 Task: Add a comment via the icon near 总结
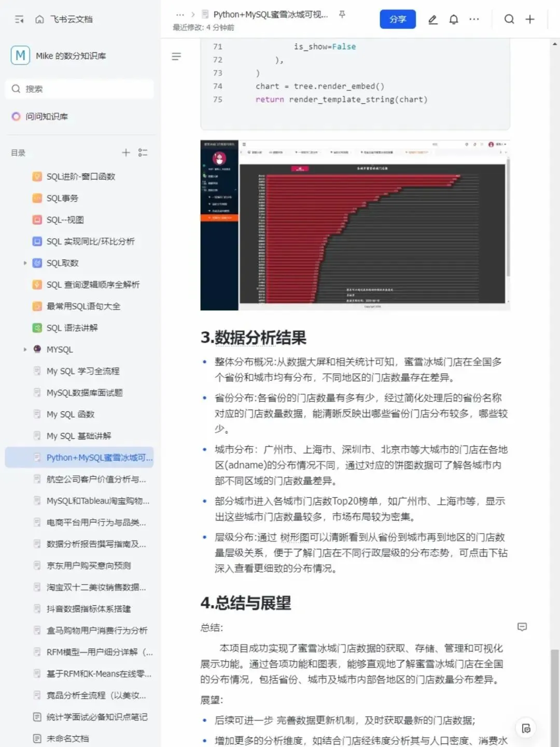coord(522,627)
